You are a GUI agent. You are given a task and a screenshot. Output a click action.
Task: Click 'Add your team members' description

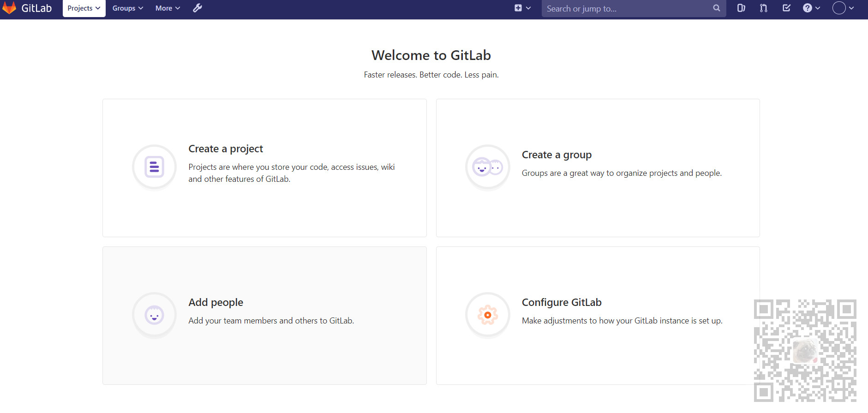click(271, 321)
